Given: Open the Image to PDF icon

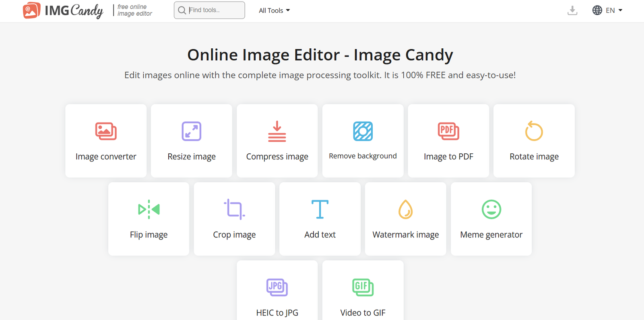Looking at the screenshot, I should click(x=448, y=131).
